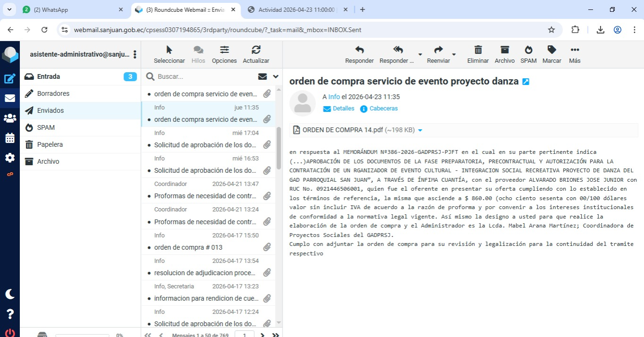Expand search options chevron

(276, 76)
